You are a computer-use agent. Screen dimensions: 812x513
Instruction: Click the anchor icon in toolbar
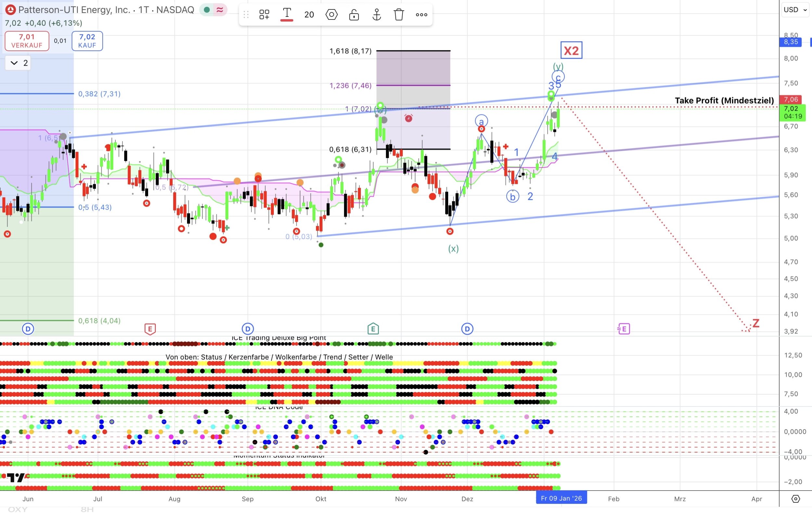pos(376,15)
